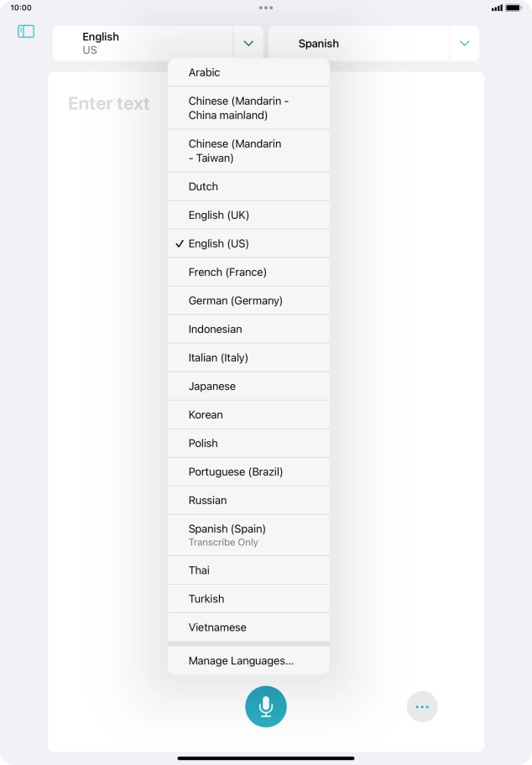Select Japanese in the language menu

pyautogui.click(x=248, y=387)
